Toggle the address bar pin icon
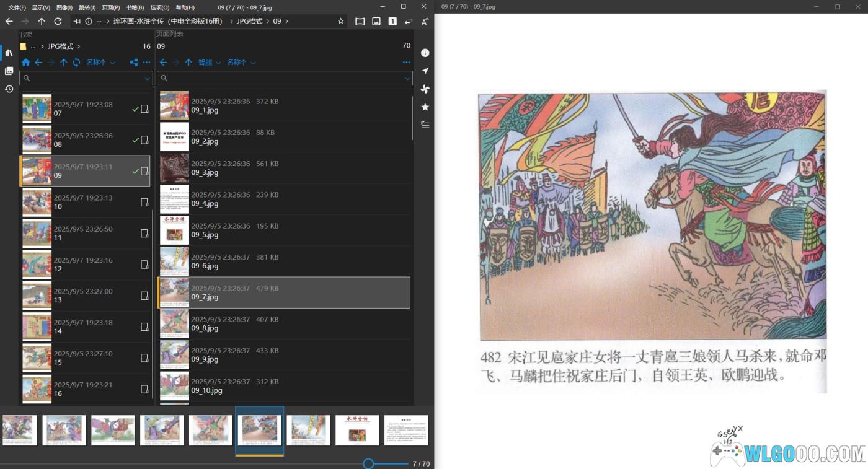This screenshot has height=469, width=868. pos(77,21)
